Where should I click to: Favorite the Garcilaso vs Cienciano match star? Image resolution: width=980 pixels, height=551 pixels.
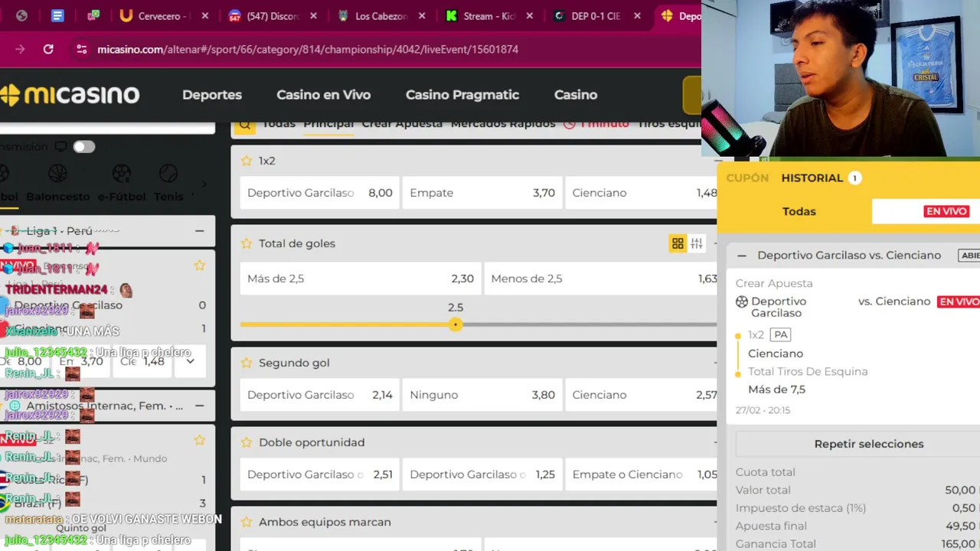[x=200, y=266]
